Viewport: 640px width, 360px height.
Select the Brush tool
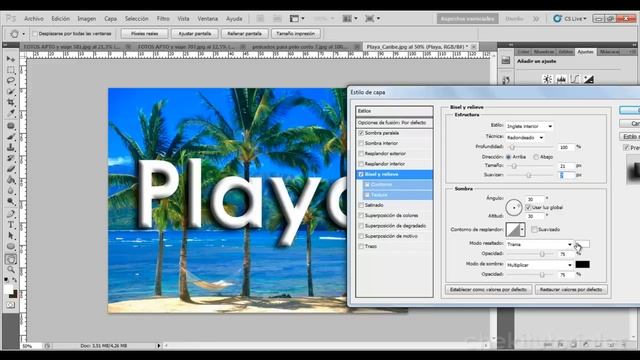(11, 137)
